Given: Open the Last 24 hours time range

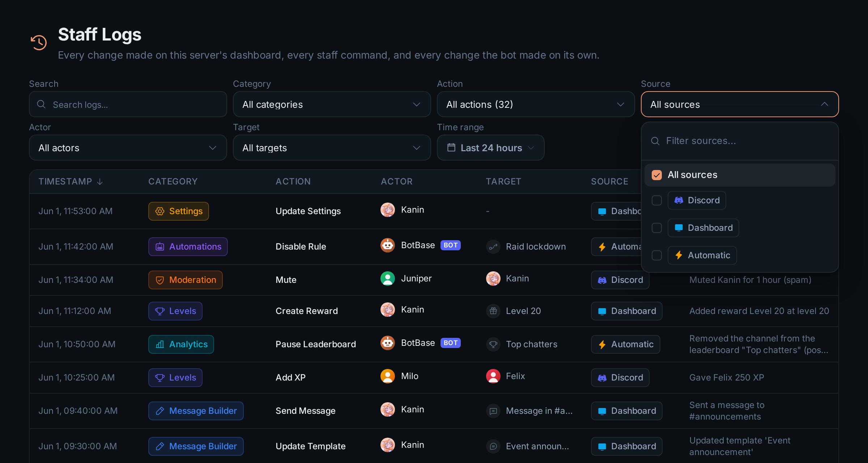Looking at the screenshot, I should tap(491, 148).
